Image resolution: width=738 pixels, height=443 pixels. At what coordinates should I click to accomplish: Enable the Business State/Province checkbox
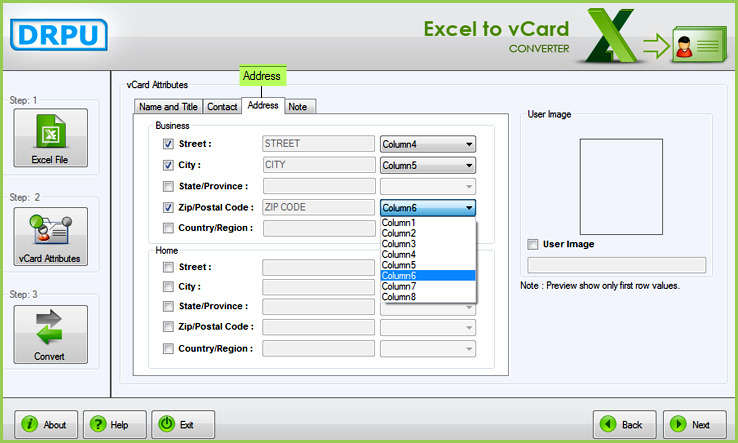(168, 186)
